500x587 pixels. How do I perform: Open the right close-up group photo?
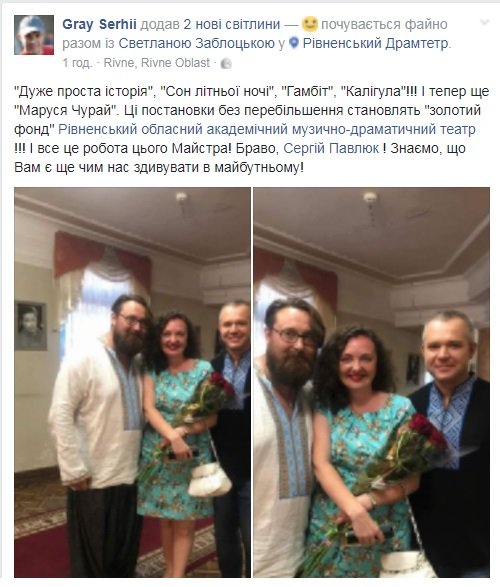372,382
